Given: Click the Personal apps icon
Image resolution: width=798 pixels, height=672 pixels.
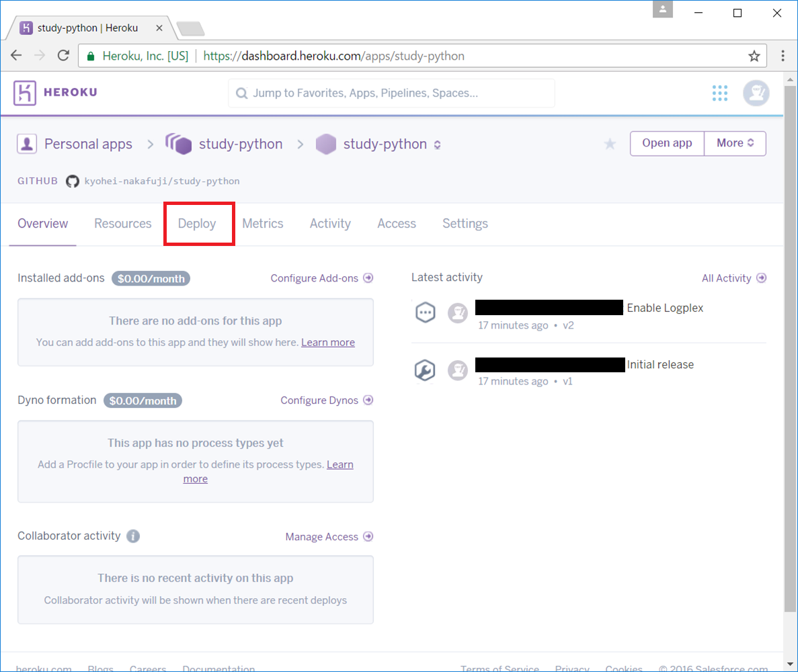Looking at the screenshot, I should pyautogui.click(x=28, y=144).
